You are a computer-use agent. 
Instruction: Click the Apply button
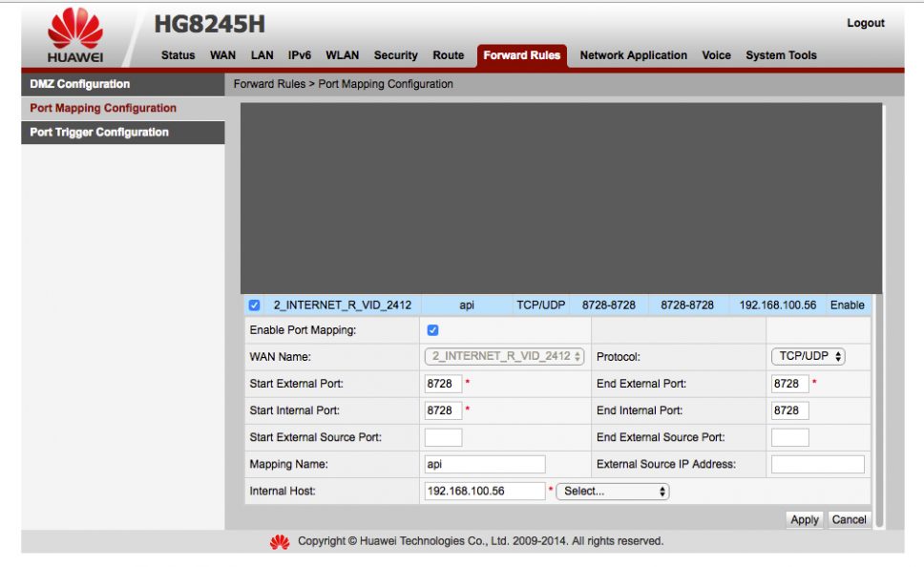804,519
